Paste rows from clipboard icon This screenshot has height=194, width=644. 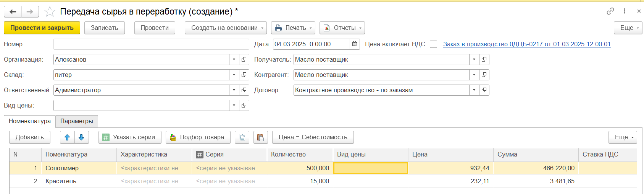point(260,137)
